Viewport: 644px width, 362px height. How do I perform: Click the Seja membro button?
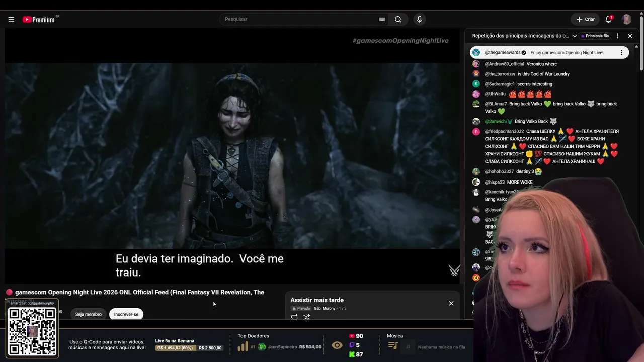89,314
